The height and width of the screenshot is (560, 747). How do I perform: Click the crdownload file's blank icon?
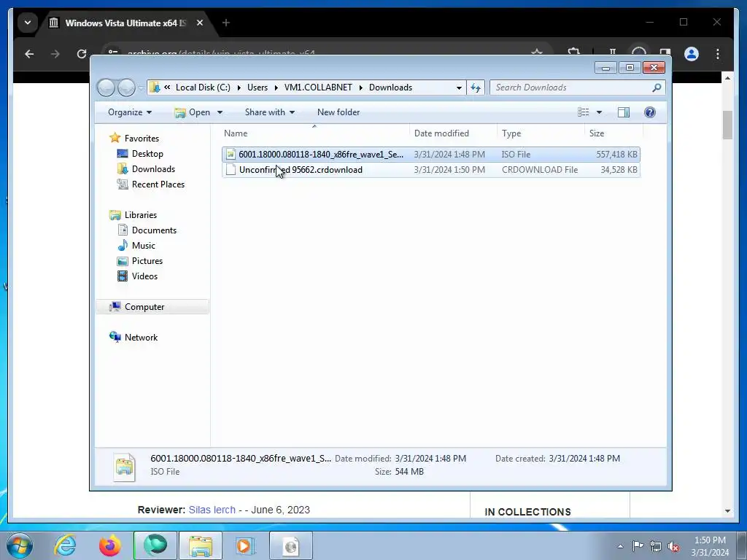pos(231,169)
